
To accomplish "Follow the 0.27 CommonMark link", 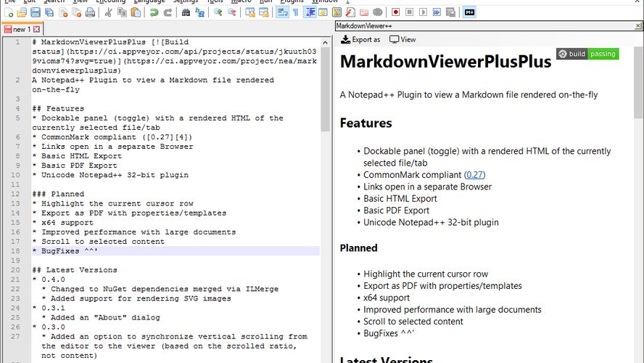I will click(475, 175).
